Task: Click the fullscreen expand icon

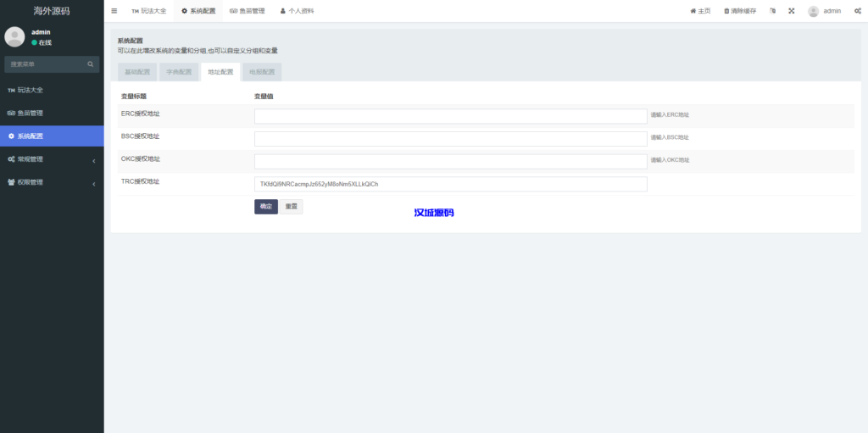Action: click(792, 10)
